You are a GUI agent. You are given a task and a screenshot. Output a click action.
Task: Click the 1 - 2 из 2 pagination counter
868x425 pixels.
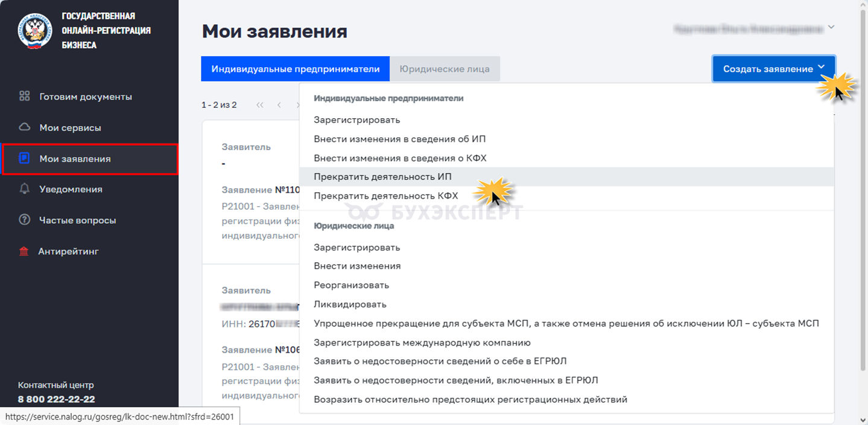219,105
